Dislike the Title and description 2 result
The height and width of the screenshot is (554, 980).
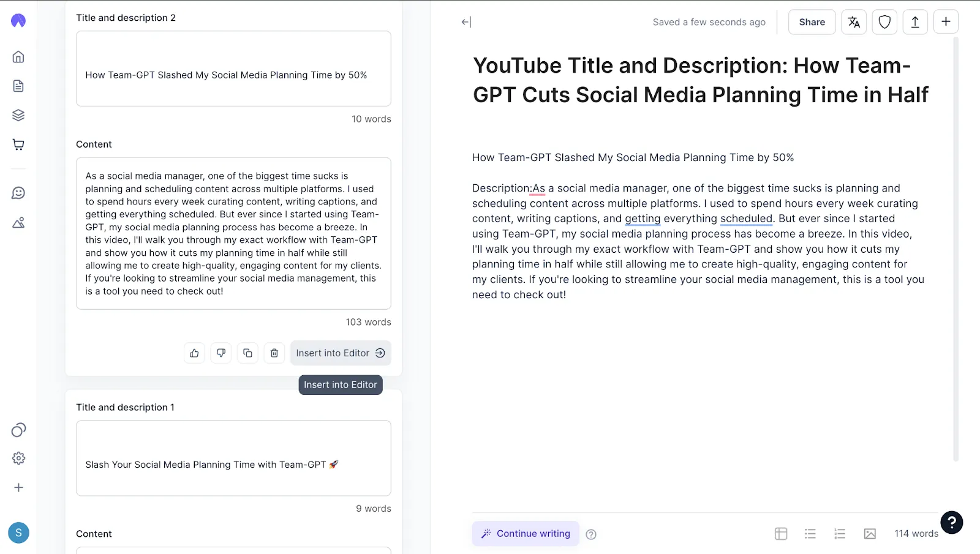[221, 353]
